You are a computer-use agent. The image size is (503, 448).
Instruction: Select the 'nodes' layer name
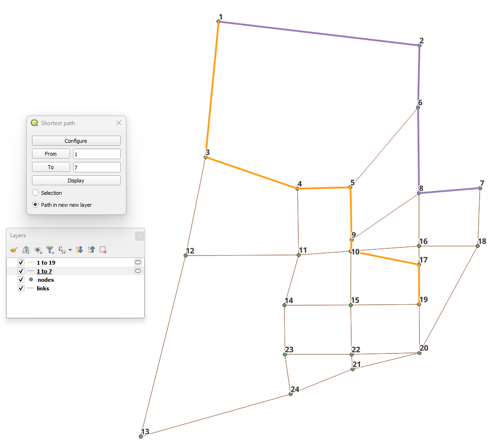point(45,280)
